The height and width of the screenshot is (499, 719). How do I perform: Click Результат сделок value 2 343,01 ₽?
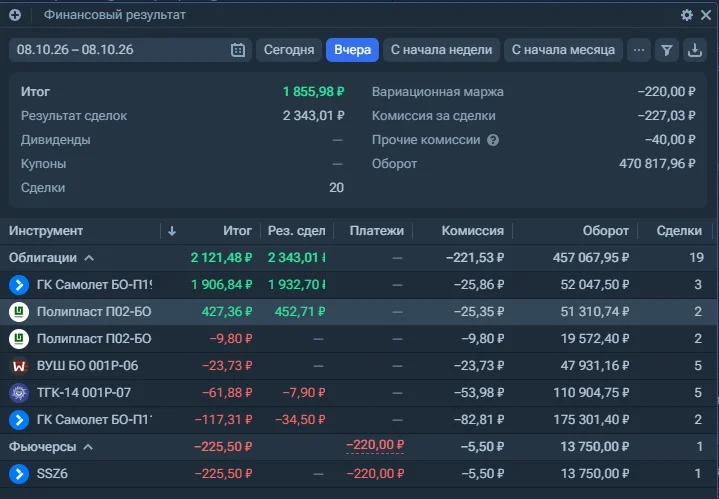click(x=313, y=116)
